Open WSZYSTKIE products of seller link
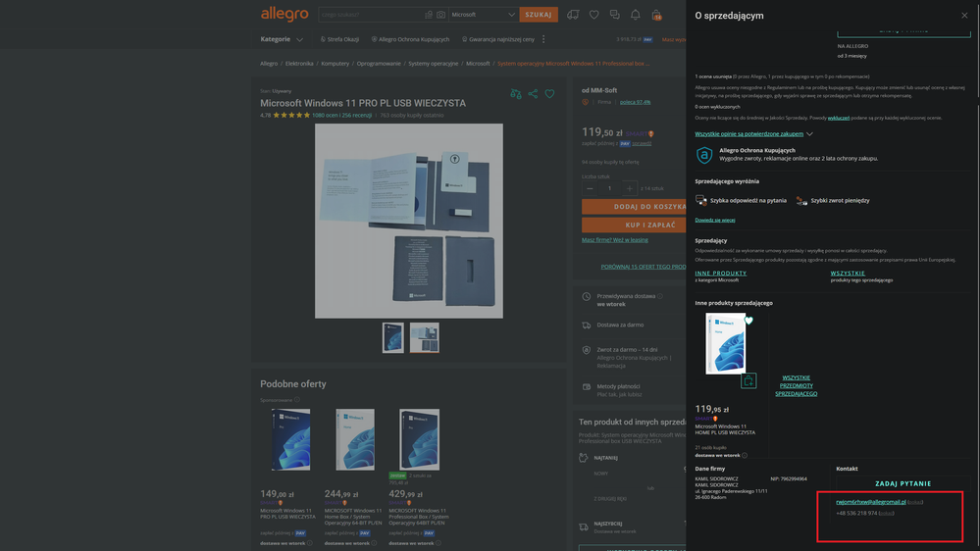Image resolution: width=980 pixels, height=551 pixels. point(848,273)
